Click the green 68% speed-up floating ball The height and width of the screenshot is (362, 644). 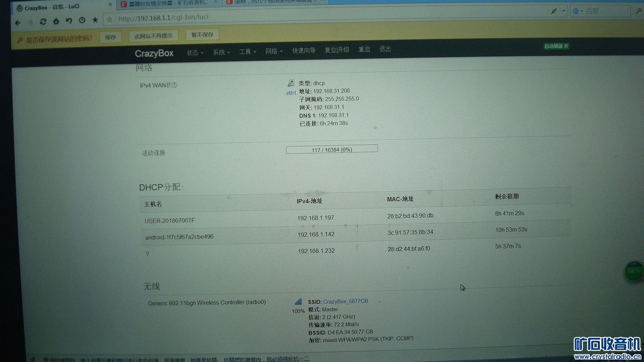(x=634, y=271)
